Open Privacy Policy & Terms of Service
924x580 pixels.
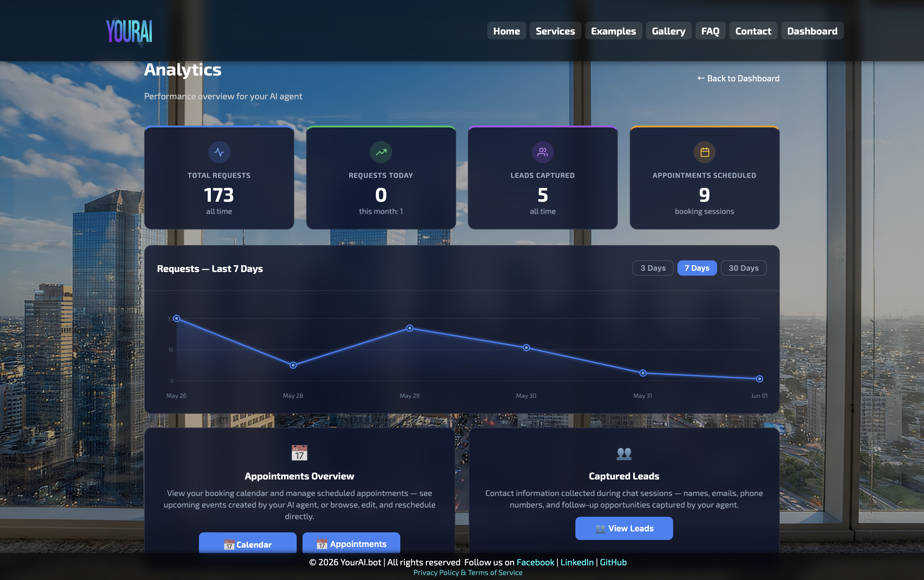click(468, 572)
